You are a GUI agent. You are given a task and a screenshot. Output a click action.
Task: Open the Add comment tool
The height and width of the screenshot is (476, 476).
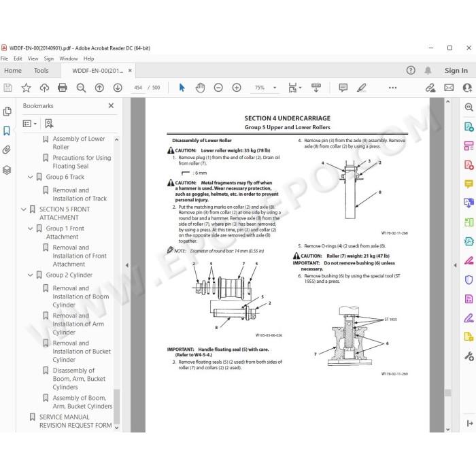point(343,88)
